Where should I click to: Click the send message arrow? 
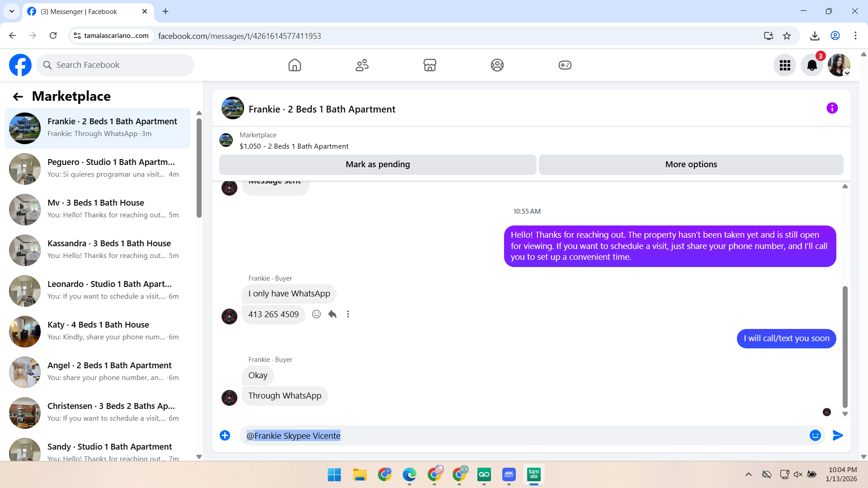838,436
